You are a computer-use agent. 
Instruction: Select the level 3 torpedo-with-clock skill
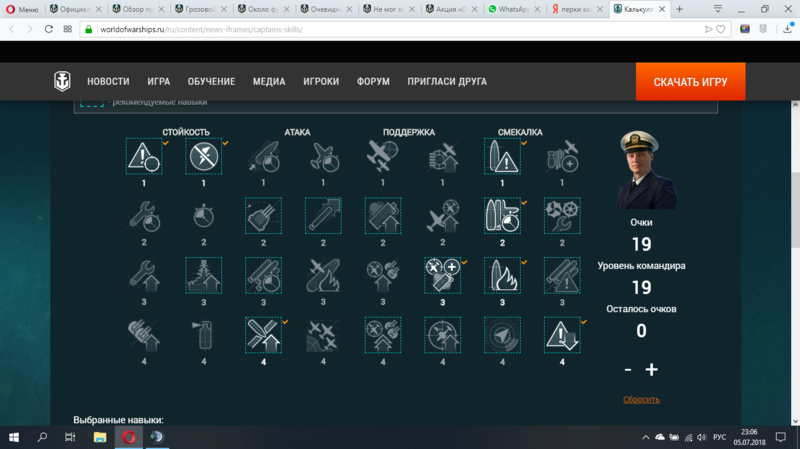[x=263, y=276]
